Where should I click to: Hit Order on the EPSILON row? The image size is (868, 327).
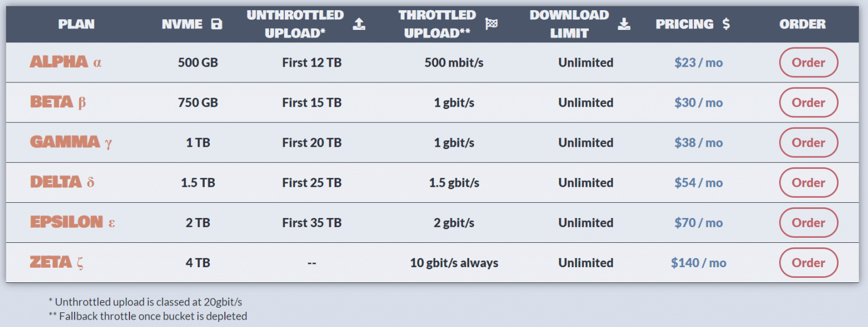tap(808, 223)
